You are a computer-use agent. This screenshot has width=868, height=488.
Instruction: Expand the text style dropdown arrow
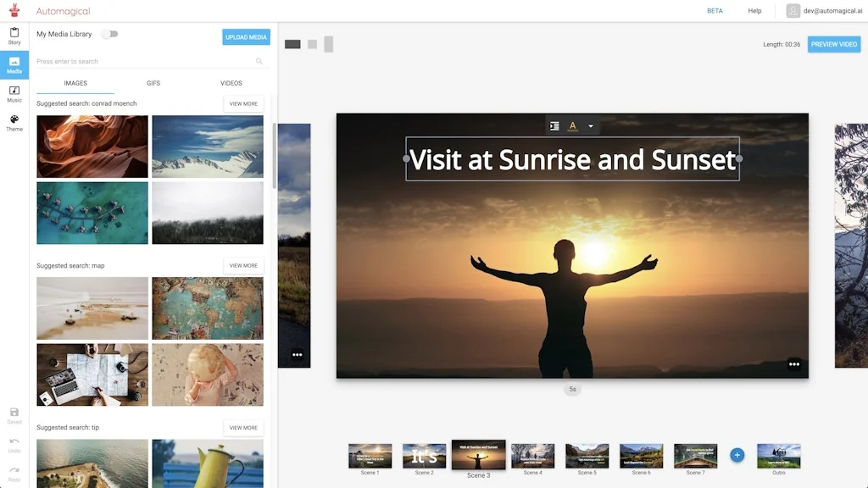591,126
